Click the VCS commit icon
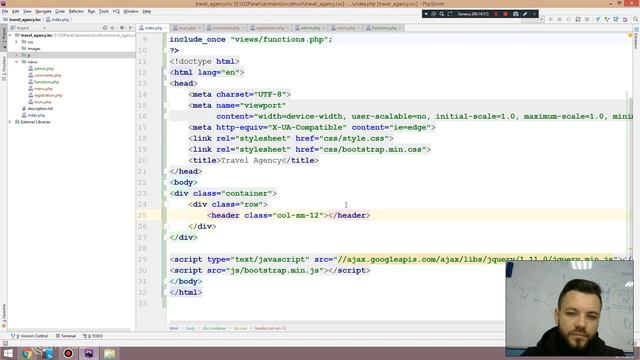640x360 pixels. pyautogui.click(x=607, y=20)
